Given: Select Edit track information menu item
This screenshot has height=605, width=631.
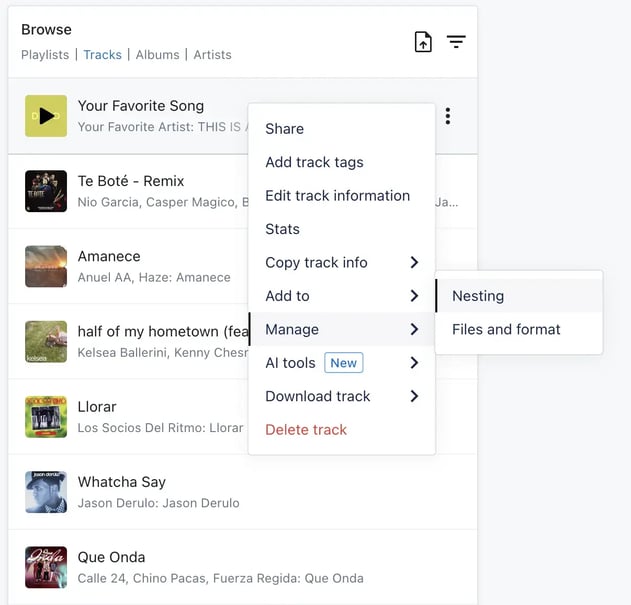Looking at the screenshot, I should pyautogui.click(x=337, y=196).
